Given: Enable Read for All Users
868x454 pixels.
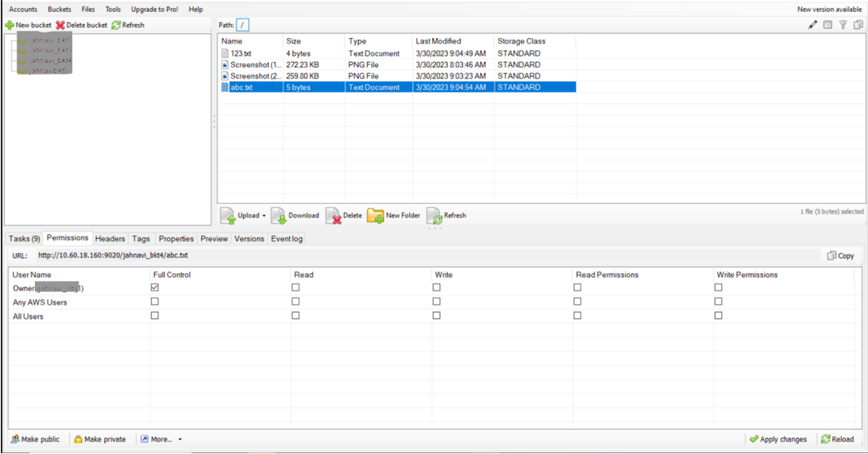Looking at the screenshot, I should (x=295, y=316).
